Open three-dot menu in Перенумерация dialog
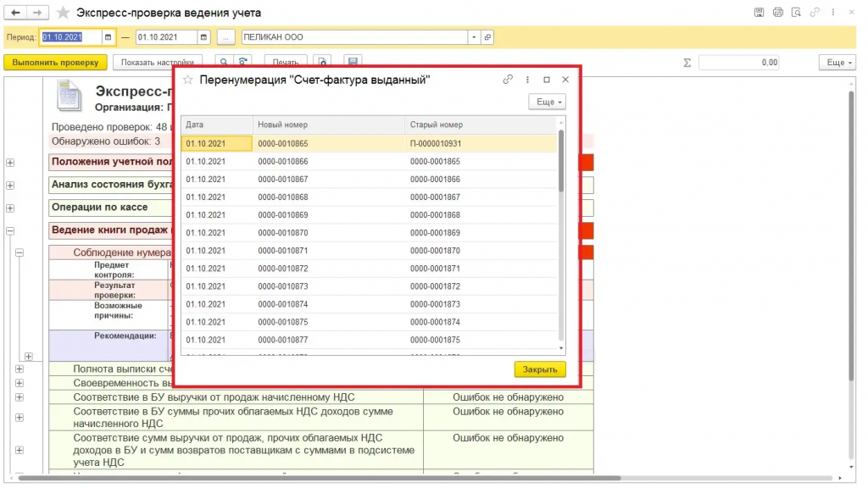 pyautogui.click(x=527, y=80)
